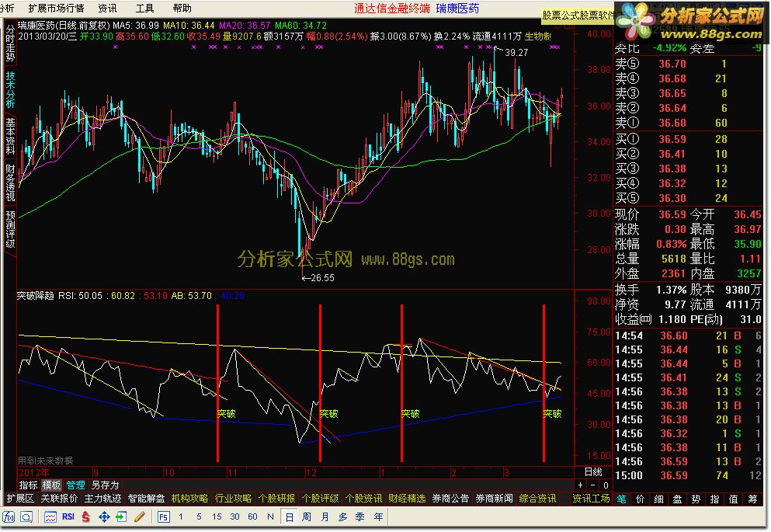
Task: Switch to 30-minute period
Action: point(234,516)
